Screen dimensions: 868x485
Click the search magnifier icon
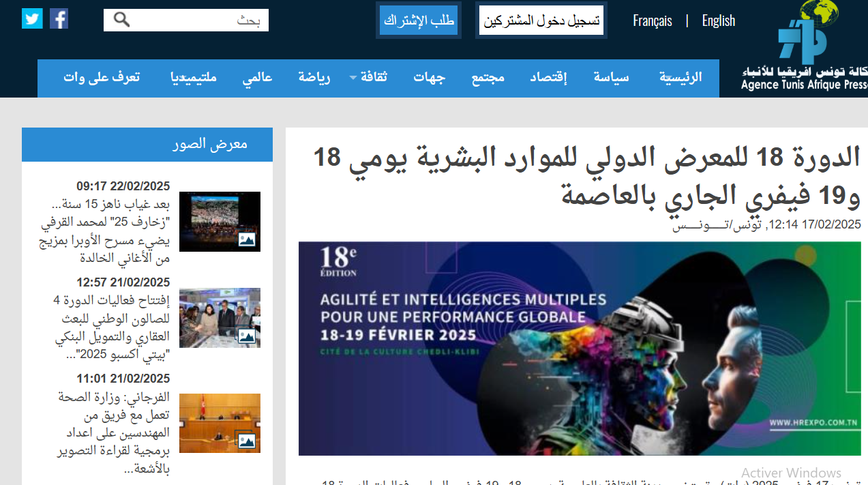121,20
